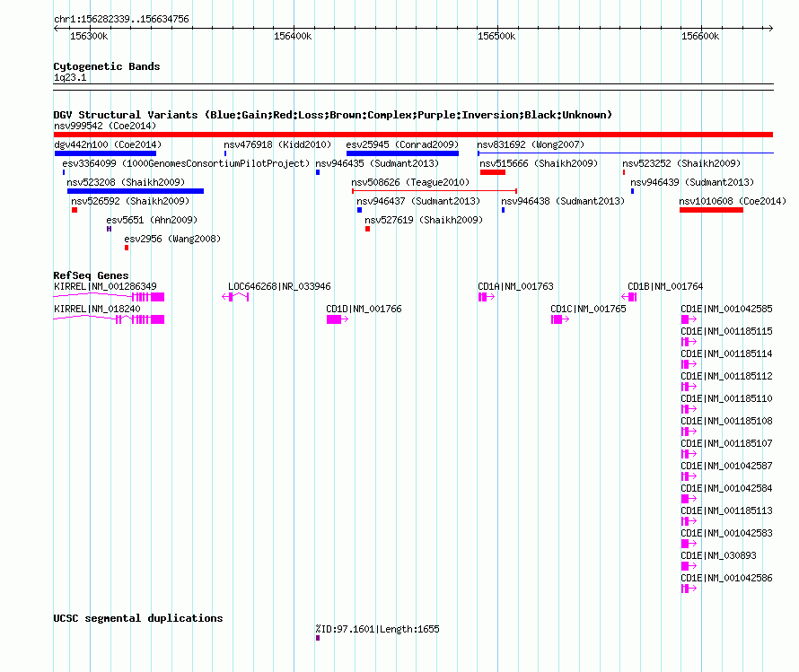Click the CD1E|NM_001042583 label
The height and width of the screenshot is (672, 799).
(726, 533)
